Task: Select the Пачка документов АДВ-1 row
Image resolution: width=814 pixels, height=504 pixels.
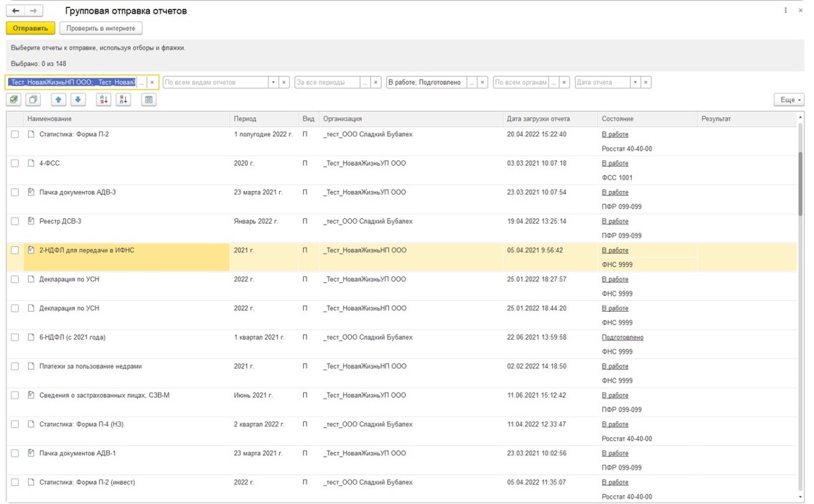Action: pyautogui.click(x=401, y=460)
